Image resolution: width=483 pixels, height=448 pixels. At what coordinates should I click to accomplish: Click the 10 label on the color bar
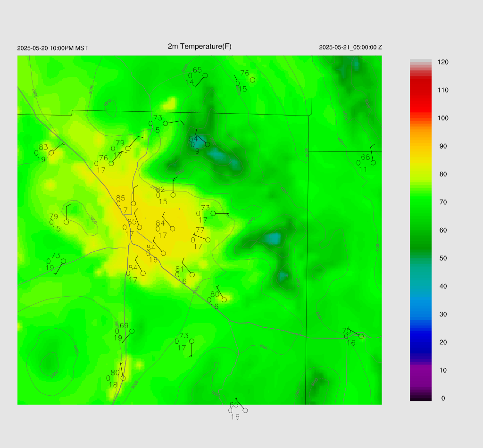point(443,370)
